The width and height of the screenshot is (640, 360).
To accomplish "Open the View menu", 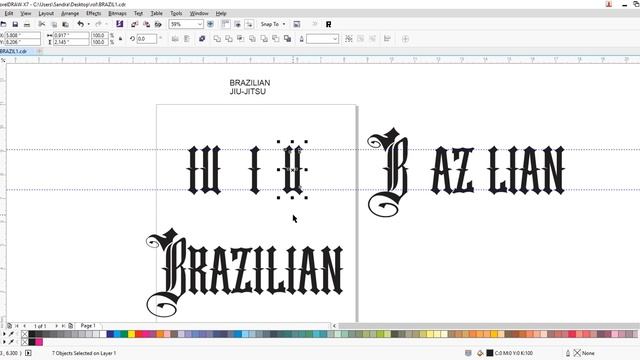I will pos(26,13).
